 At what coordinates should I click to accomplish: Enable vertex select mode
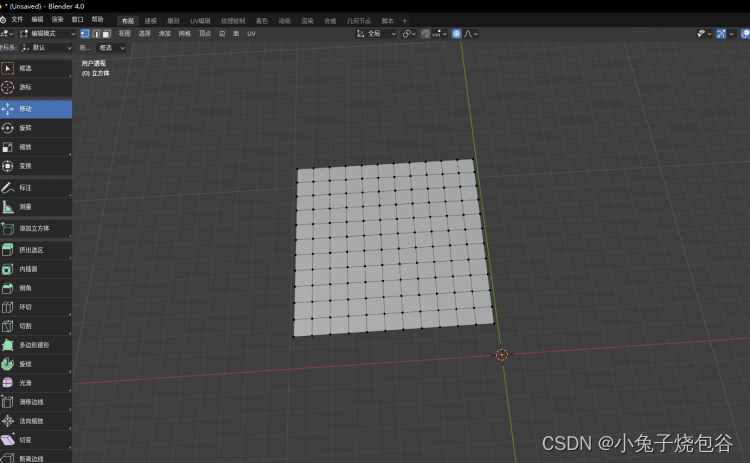pos(85,33)
